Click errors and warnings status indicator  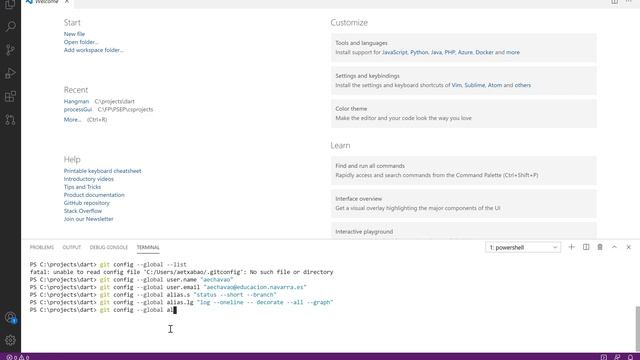tap(18, 357)
